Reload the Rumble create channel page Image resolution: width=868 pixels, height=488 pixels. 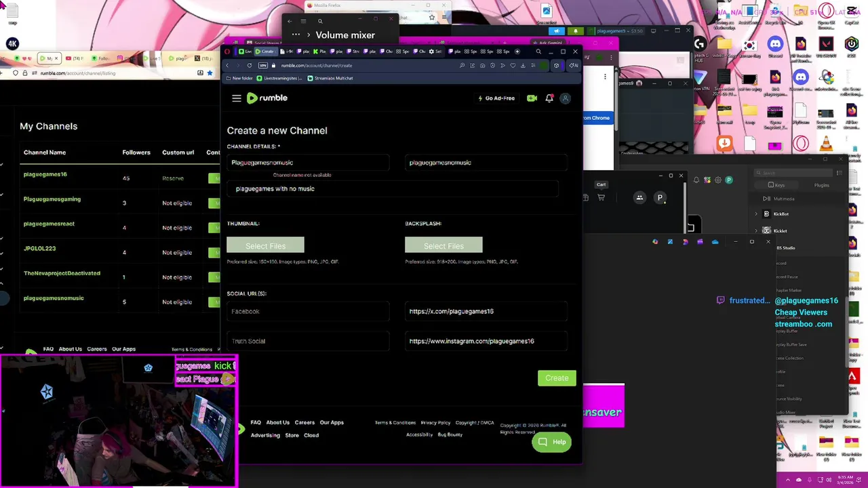pyautogui.click(x=250, y=66)
